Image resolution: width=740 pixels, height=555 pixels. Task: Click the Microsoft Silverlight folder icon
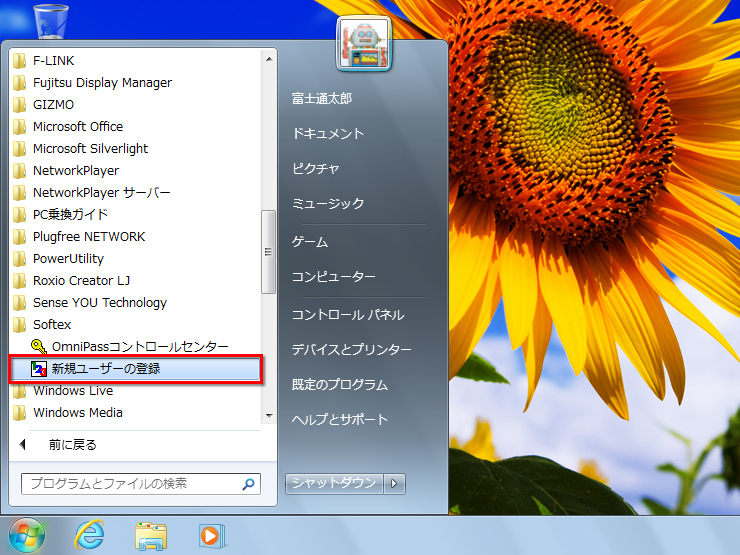[20, 149]
